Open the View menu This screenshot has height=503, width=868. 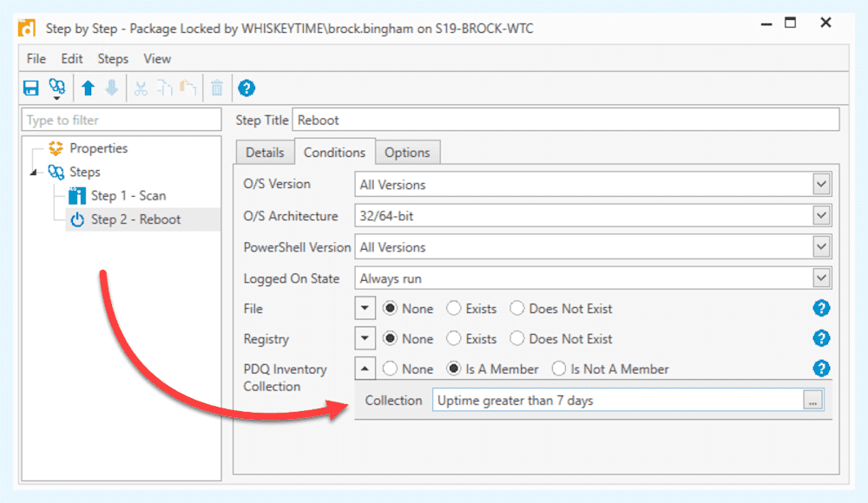[157, 59]
